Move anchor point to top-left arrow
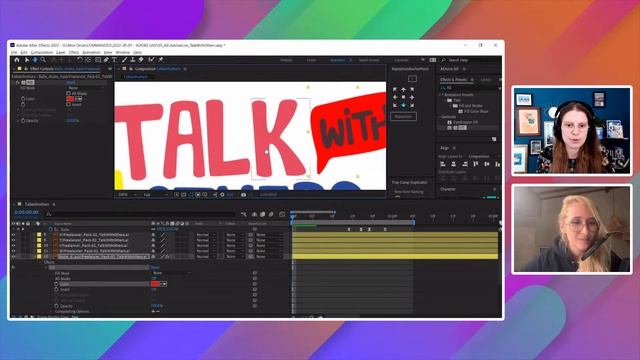Screen dimensions: 640x360 tap(395, 89)
